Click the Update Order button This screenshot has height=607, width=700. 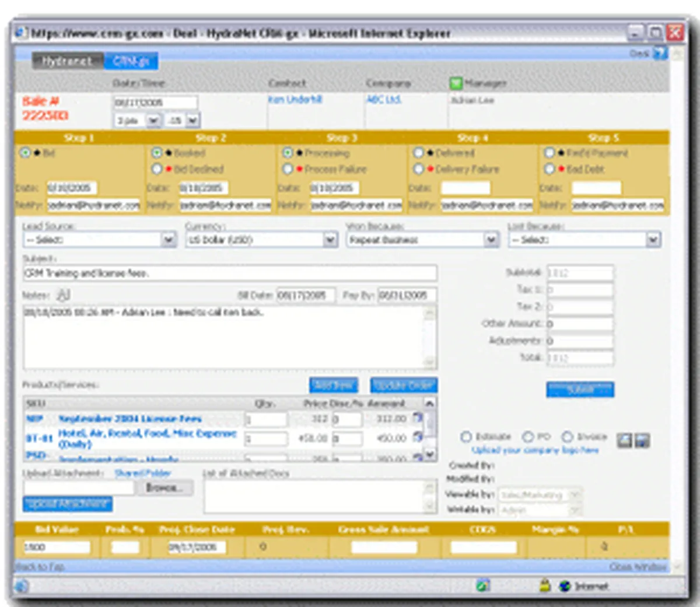pyautogui.click(x=404, y=385)
